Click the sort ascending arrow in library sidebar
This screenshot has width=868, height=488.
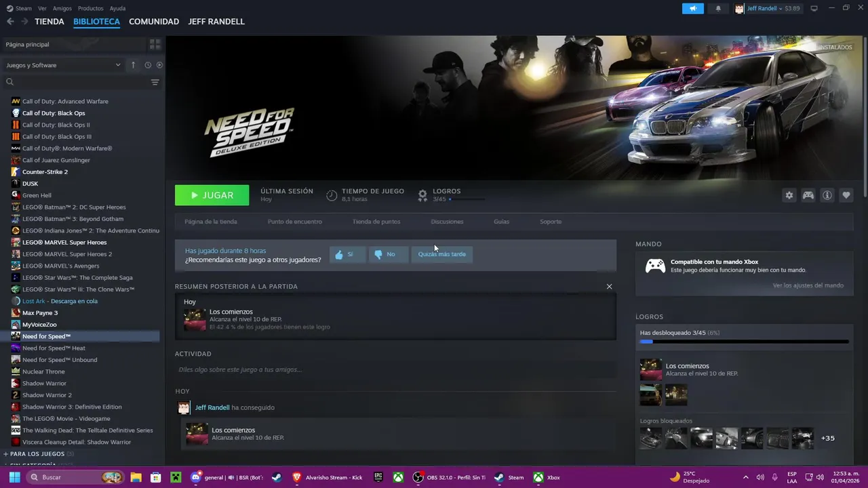(133, 65)
